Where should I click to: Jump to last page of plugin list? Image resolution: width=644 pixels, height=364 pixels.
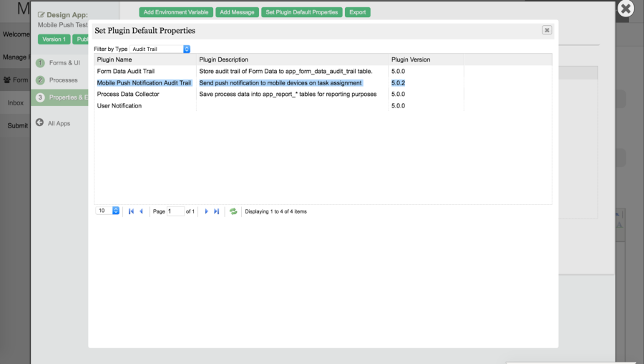217,211
